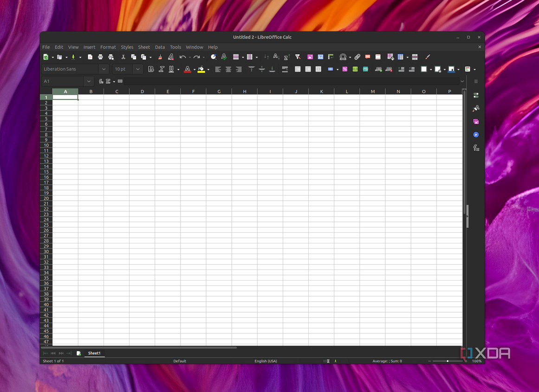The width and height of the screenshot is (539, 392).
Task: Click the Open document folder icon
Action: (x=59, y=57)
